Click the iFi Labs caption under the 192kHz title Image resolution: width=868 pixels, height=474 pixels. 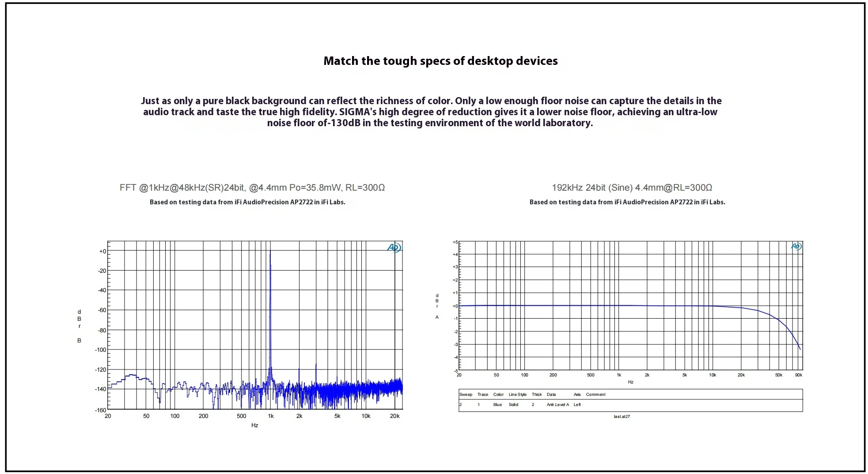[627, 202]
